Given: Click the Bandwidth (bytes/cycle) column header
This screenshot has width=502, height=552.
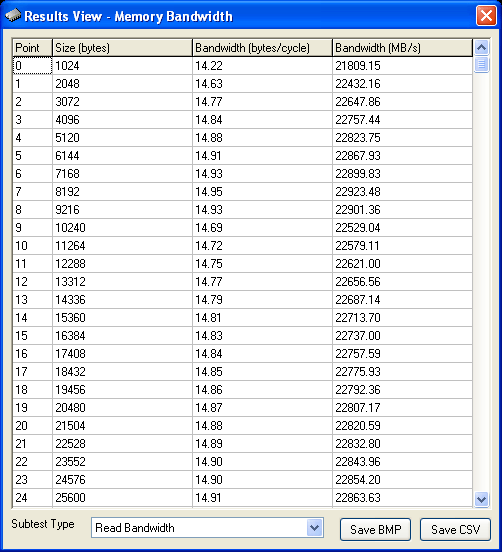Looking at the screenshot, I should click(x=262, y=48).
